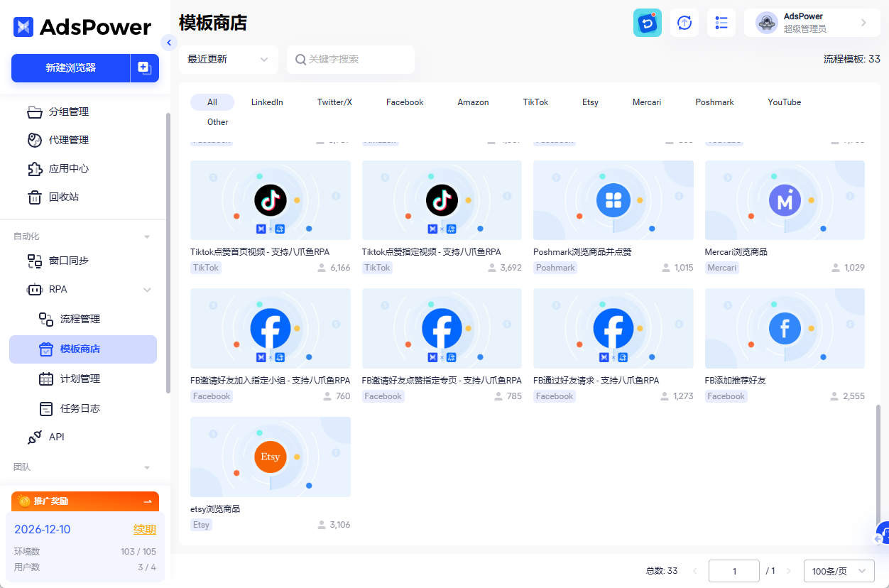
Task: Open FB邀请好友点赞指定专页 template thumbnail
Action: [x=442, y=328]
